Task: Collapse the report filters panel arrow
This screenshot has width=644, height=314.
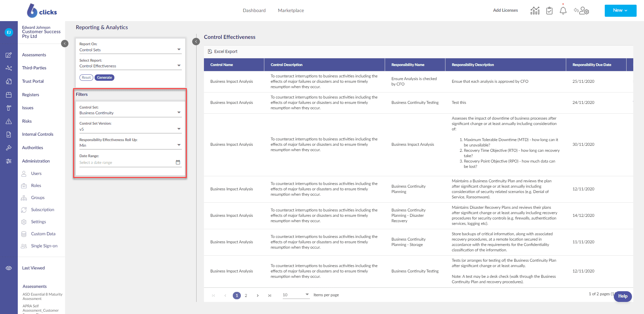Action: click(196, 42)
